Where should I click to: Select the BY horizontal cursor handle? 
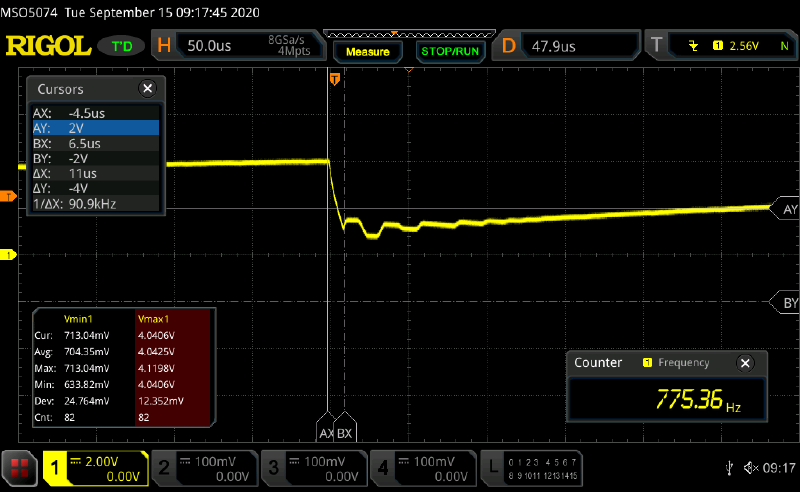click(x=787, y=303)
